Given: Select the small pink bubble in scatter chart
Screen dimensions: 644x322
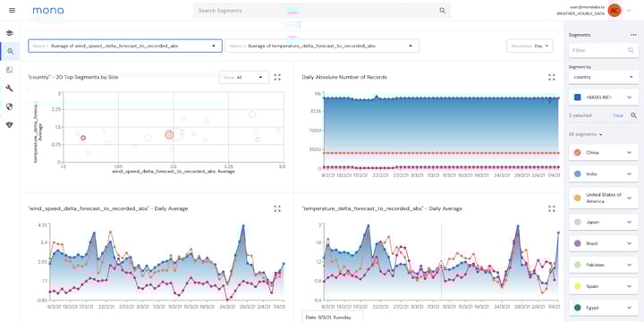Looking at the screenshot, I should tap(83, 138).
